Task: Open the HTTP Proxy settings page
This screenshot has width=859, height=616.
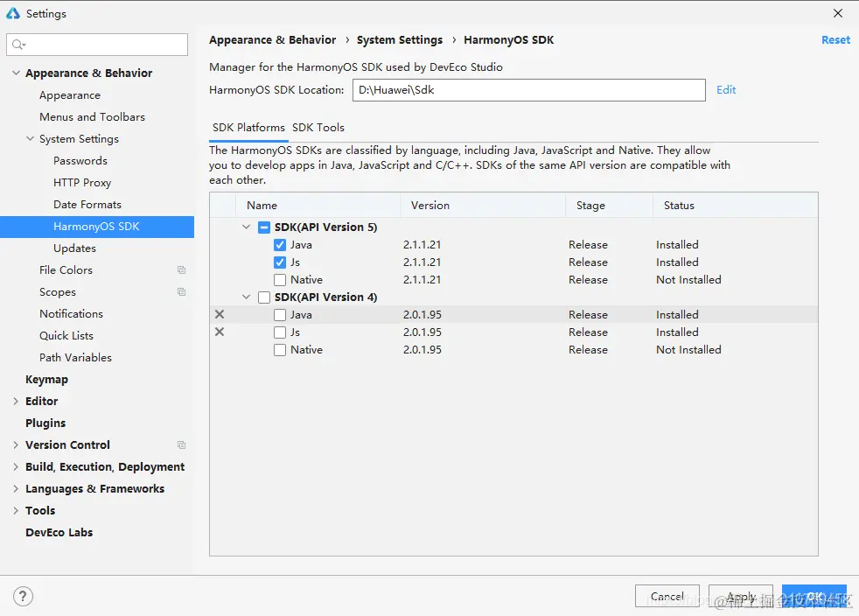Action: (82, 183)
